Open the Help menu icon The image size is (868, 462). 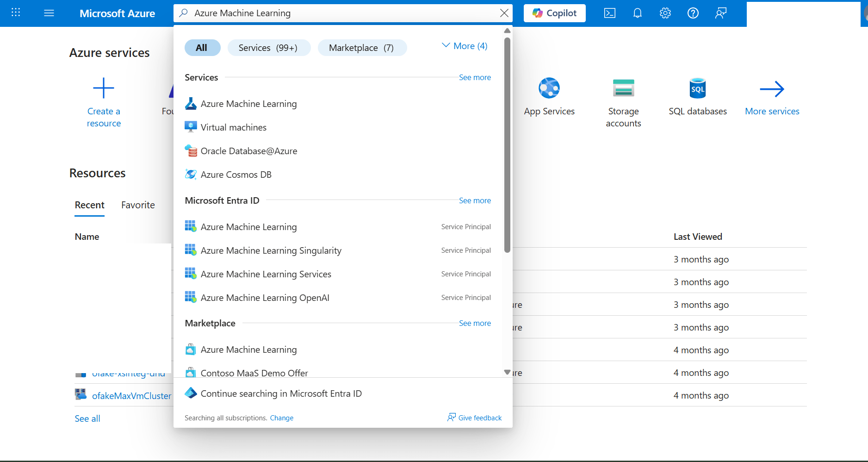693,13
